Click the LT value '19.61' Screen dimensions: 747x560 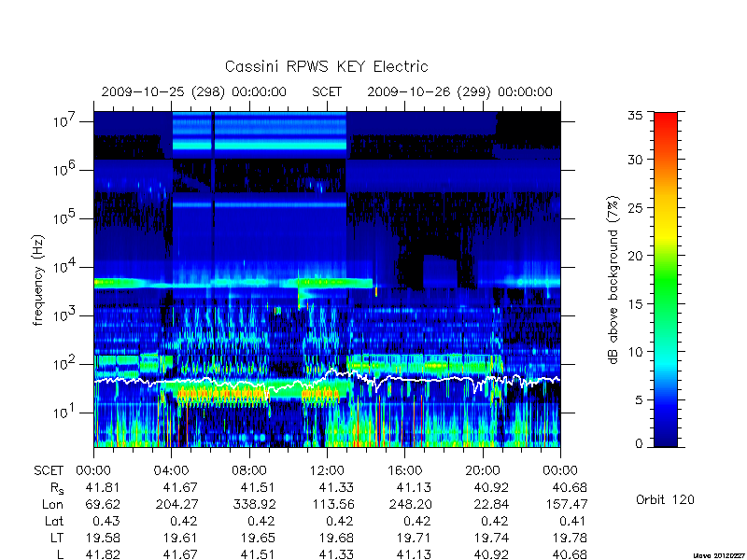180,538
